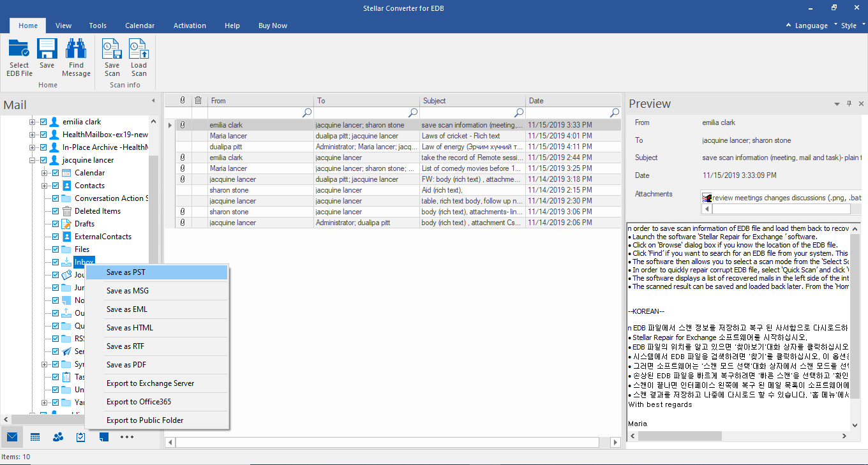This screenshot has width=868, height=465.
Task: Open the Calendar ribbon tab
Action: [x=140, y=26]
